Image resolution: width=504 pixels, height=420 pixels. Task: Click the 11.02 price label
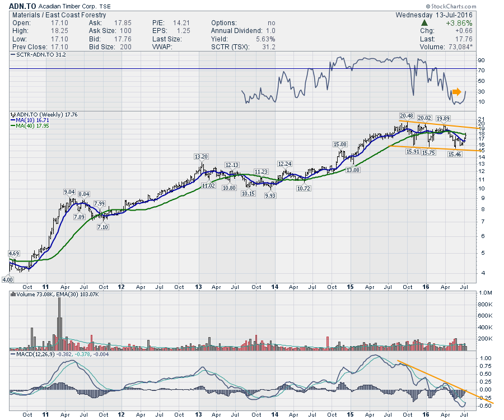(x=208, y=185)
